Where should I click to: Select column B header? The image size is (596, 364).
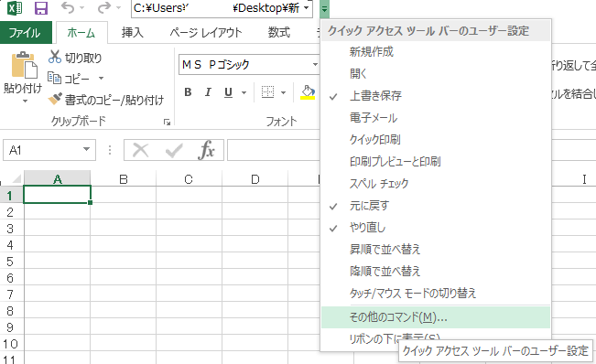(x=124, y=178)
